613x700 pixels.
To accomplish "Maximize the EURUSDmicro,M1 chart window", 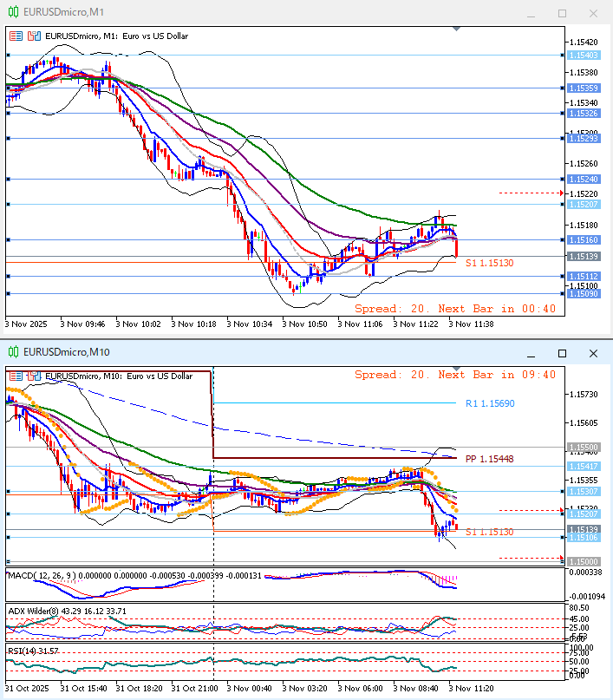I will 562,13.
